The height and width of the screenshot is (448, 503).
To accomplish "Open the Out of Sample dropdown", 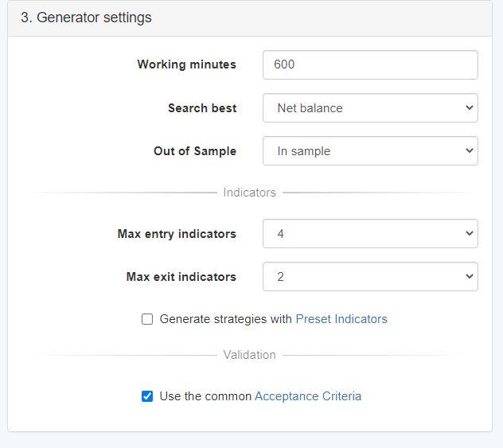I will pos(370,150).
